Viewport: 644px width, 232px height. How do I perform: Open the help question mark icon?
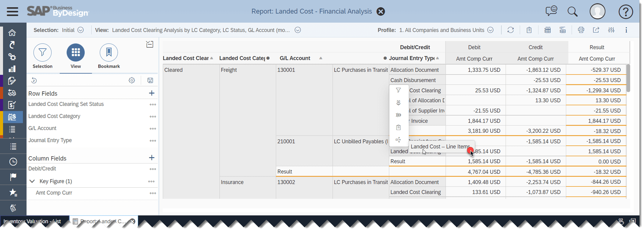[625, 12]
